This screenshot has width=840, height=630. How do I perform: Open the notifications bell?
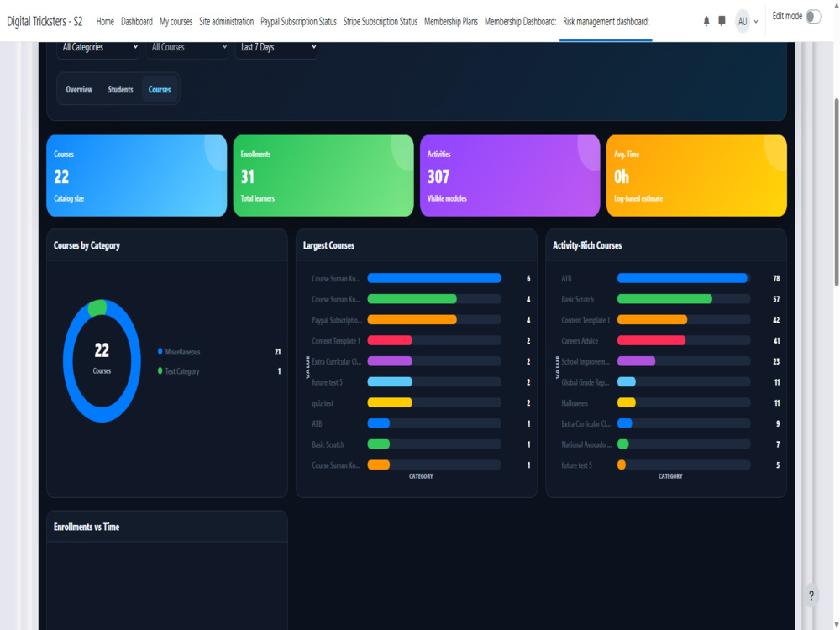pos(706,22)
